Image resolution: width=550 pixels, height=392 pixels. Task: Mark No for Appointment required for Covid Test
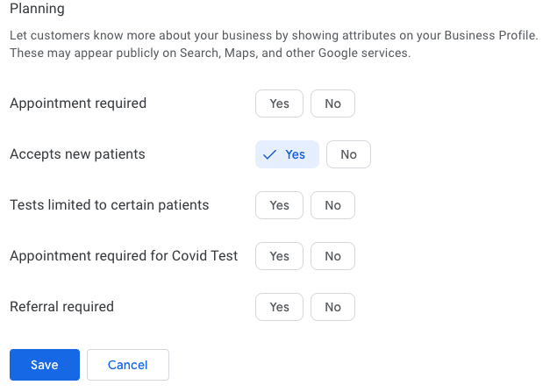pyautogui.click(x=332, y=256)
